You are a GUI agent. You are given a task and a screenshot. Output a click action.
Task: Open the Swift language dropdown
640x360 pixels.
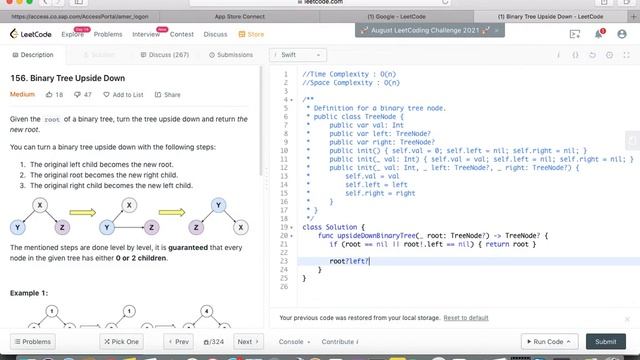tap(298, 55)
